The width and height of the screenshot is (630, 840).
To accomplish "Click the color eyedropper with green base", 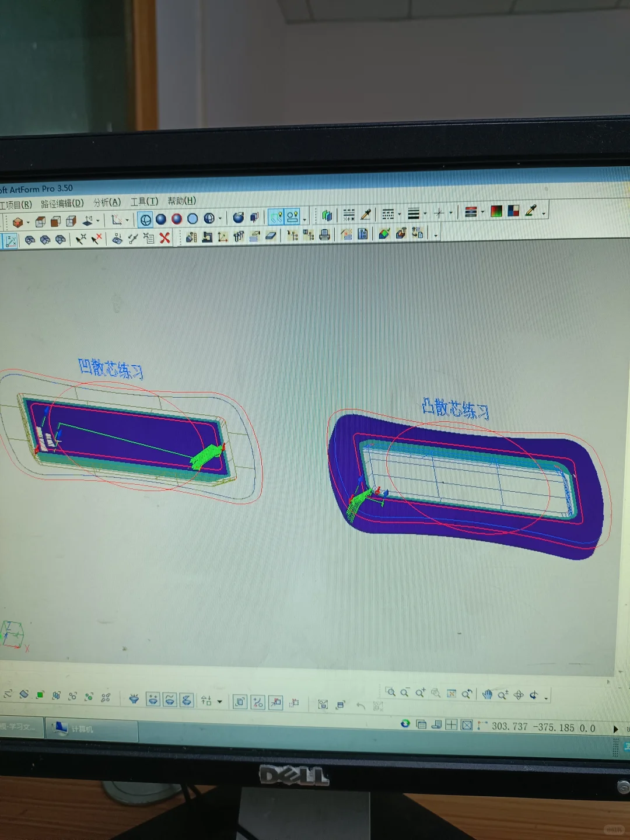I will tap(531, 211).
